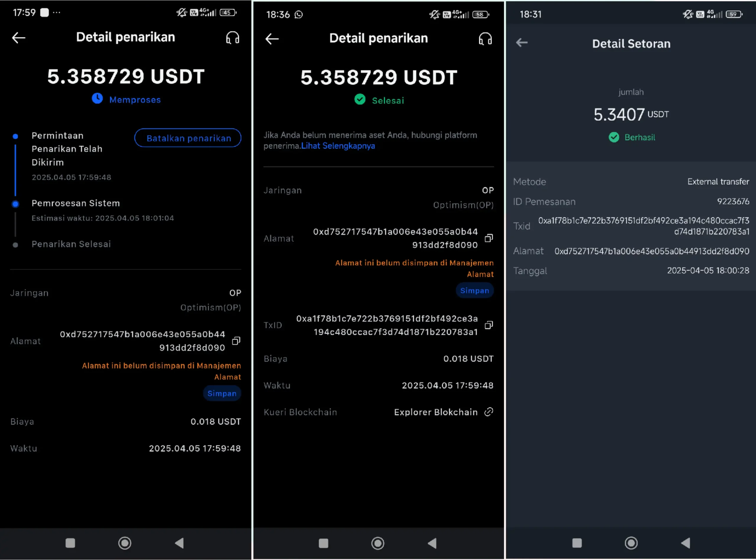Click Selesai status label
The height and width of the screenshot is (560, 756).
[388, 101]
